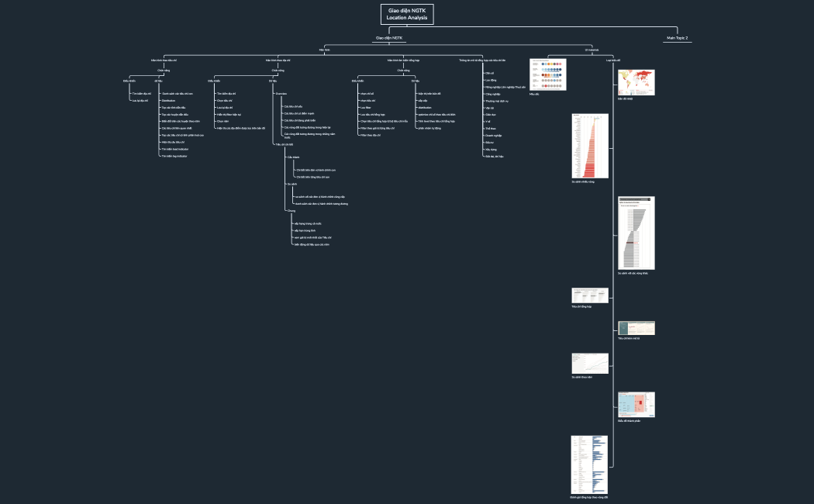Select the blue bar chart image at bottom

pyautogui.click(x=589, y=464)
